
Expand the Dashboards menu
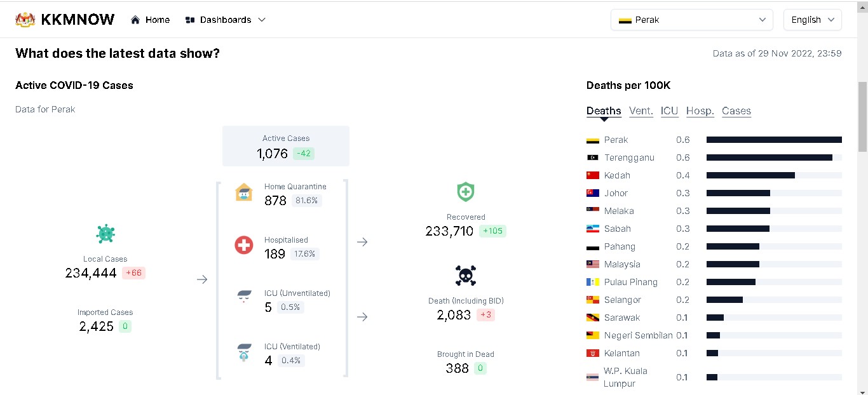pyautogui.click(x=226, y=20)
